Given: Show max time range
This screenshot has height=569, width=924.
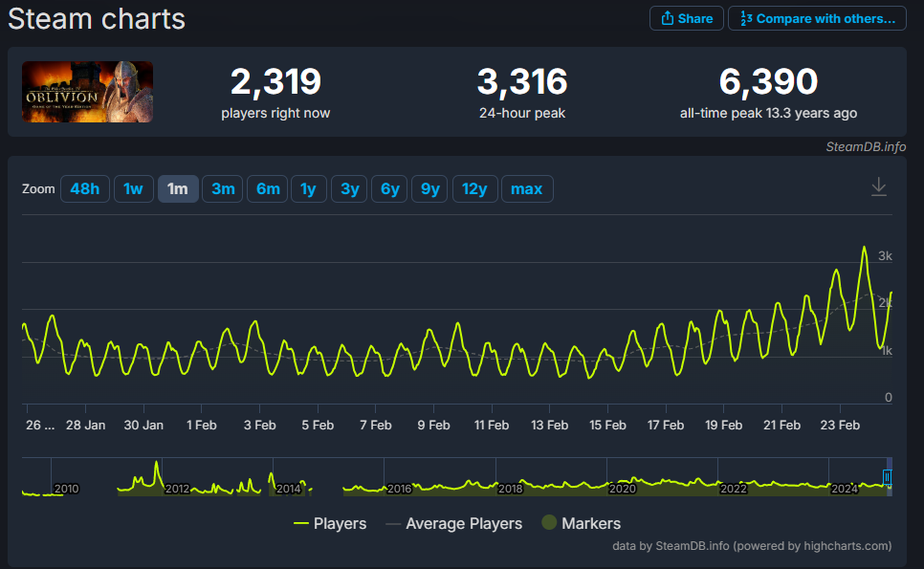Looking at the screenshot, I should tap(527, 189).
